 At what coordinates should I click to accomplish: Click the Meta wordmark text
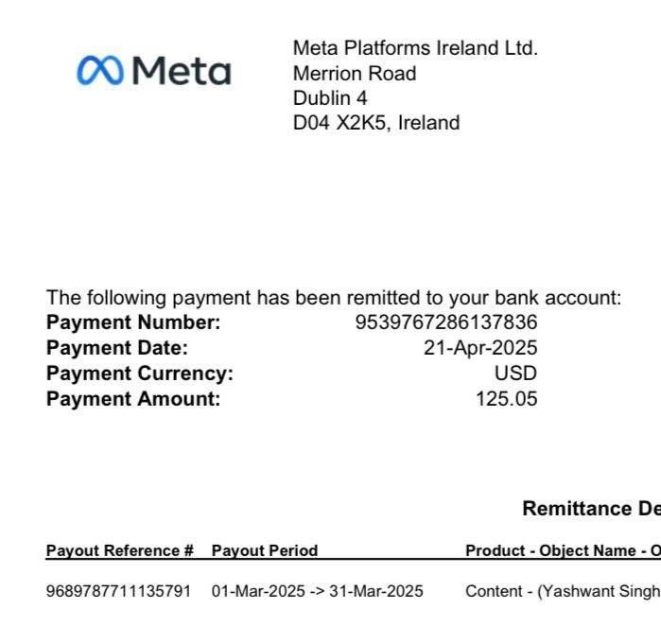182,71
